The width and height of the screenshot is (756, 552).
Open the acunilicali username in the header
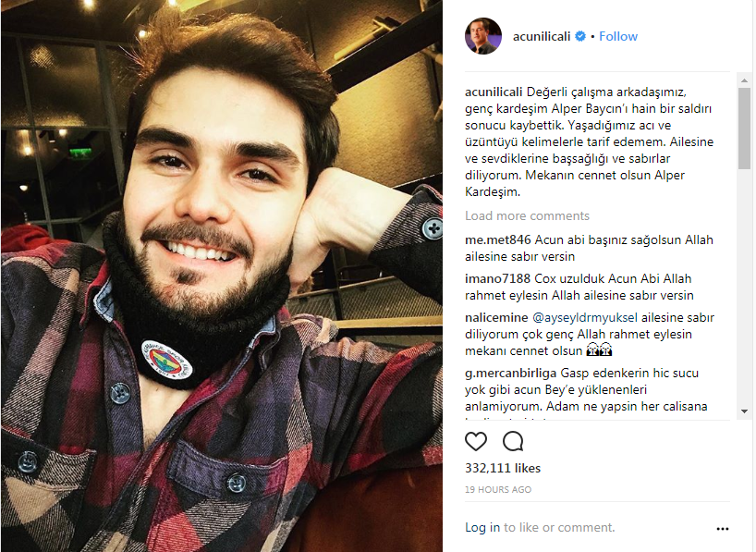[x=542, y=36]
